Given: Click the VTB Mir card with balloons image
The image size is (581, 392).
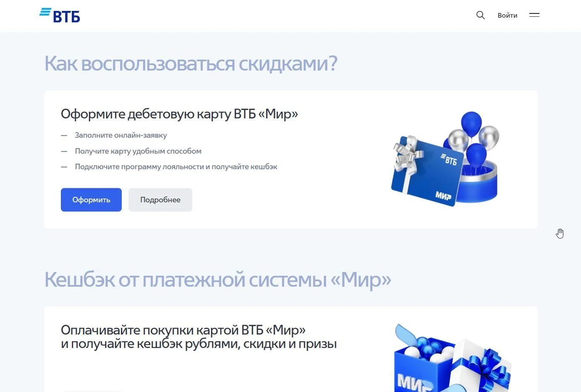Looking at the screenshot, I should click(445, 159).
